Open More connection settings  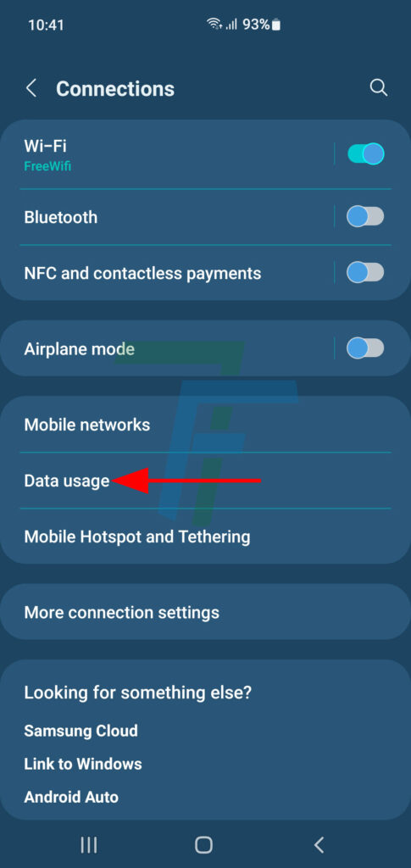pos(205,612)
